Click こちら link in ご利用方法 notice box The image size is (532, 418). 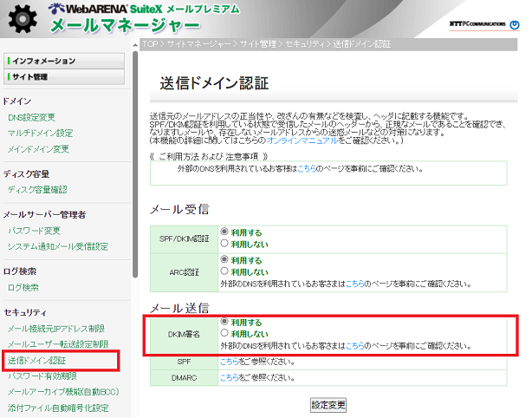click(x=307, y=169)
